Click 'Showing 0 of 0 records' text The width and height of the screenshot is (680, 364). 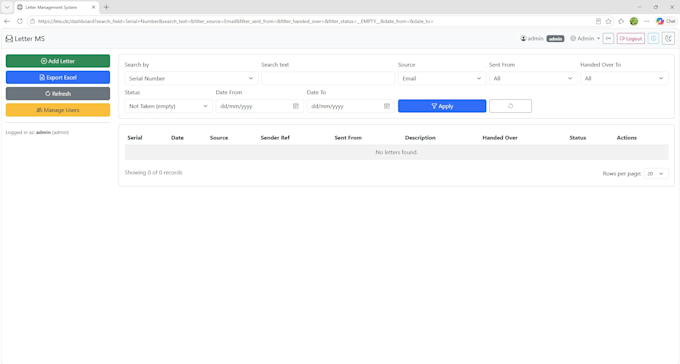154,173
